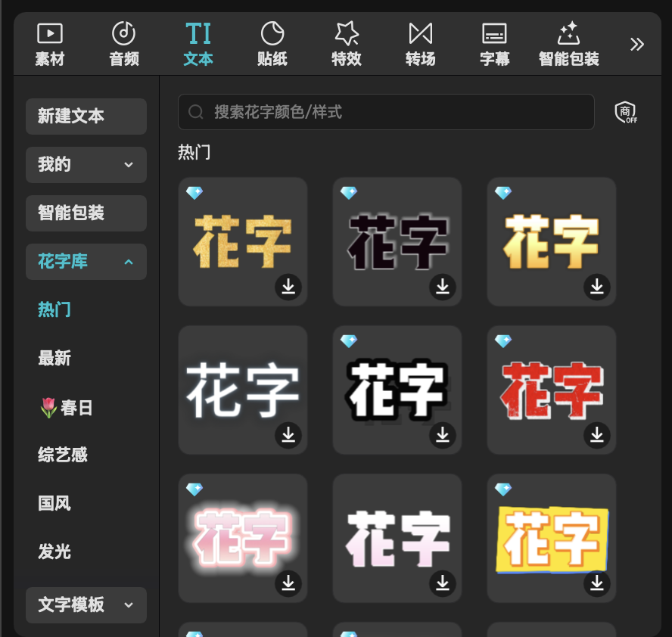This screenshot has height=637, width=672.
Task: Click the diamond badge on white-on-black style
Action: pyautogui.click(x=348, y=341)
